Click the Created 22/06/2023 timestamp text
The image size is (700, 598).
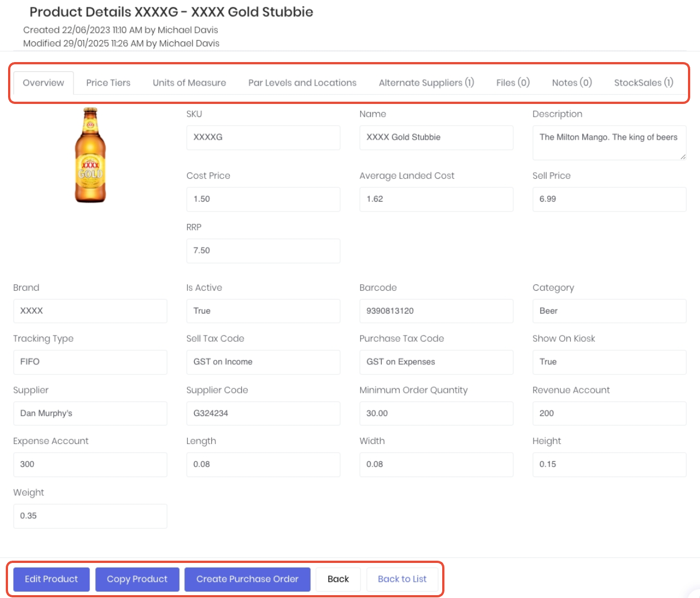tap(121, 30)
